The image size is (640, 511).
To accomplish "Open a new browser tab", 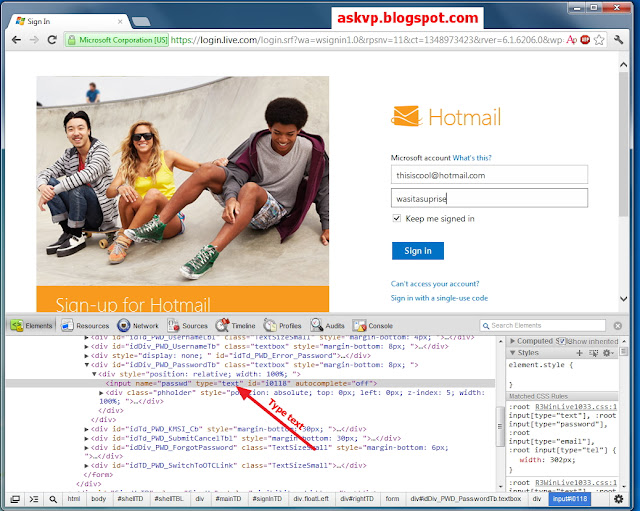I will pyautogui.click(x=141, y=21).
